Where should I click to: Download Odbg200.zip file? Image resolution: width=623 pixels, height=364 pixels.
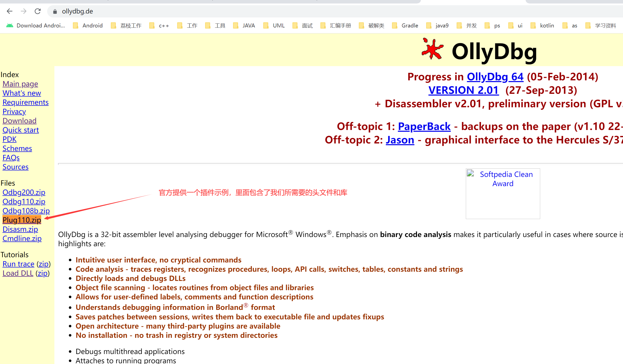click(24, 192)
